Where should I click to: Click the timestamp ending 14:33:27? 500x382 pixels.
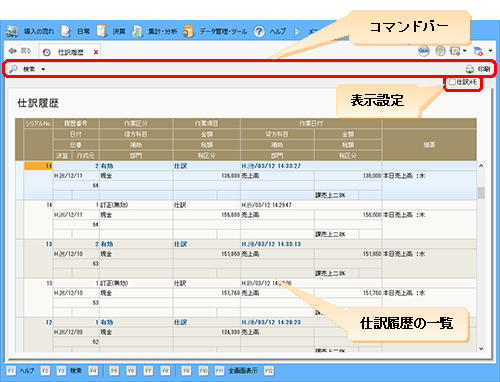(x=271, y=166)
